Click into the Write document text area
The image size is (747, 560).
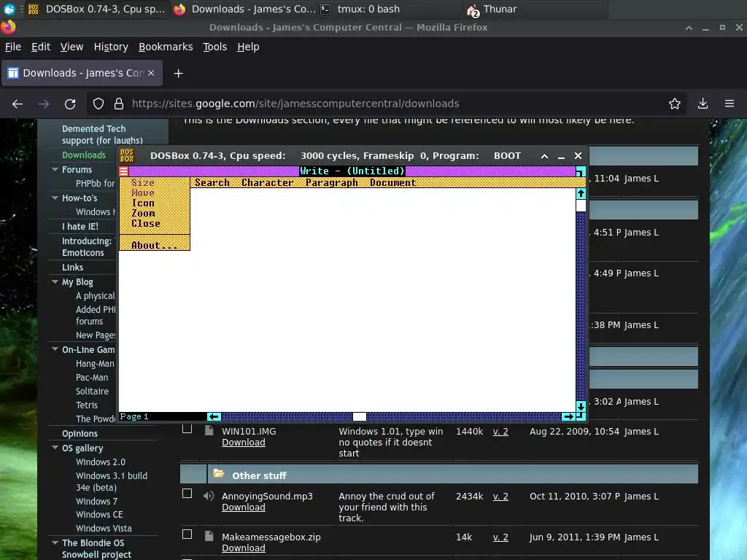point(347,300)
